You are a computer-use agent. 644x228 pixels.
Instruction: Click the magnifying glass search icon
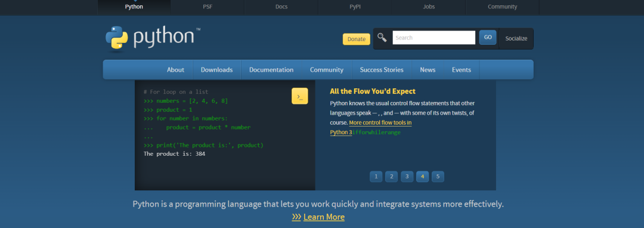tap(382, 38)
